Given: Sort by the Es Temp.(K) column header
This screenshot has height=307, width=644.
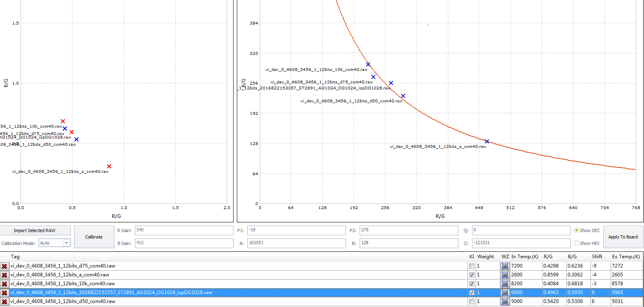Looking at the screenshot, I should (x=625, y=257).
